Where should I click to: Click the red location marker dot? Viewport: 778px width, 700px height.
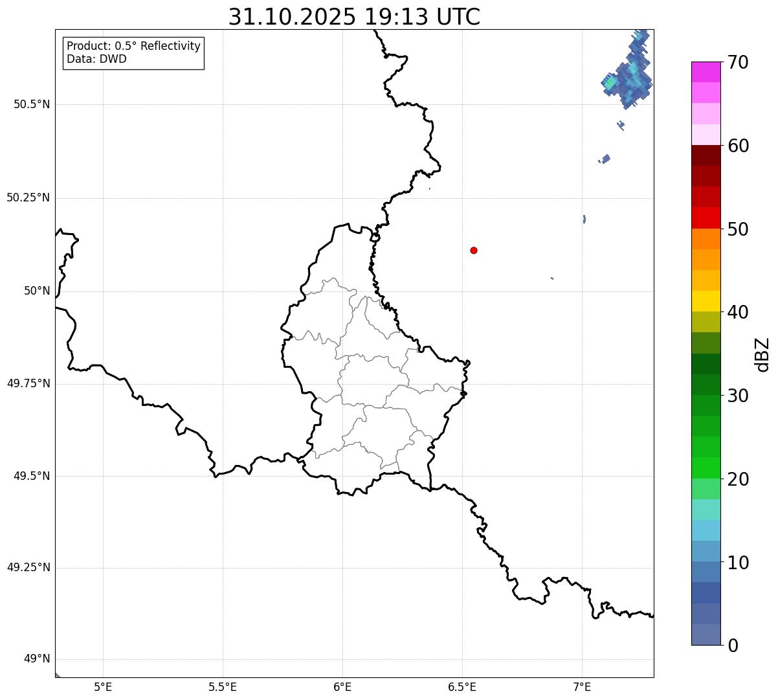pos(474,250)
